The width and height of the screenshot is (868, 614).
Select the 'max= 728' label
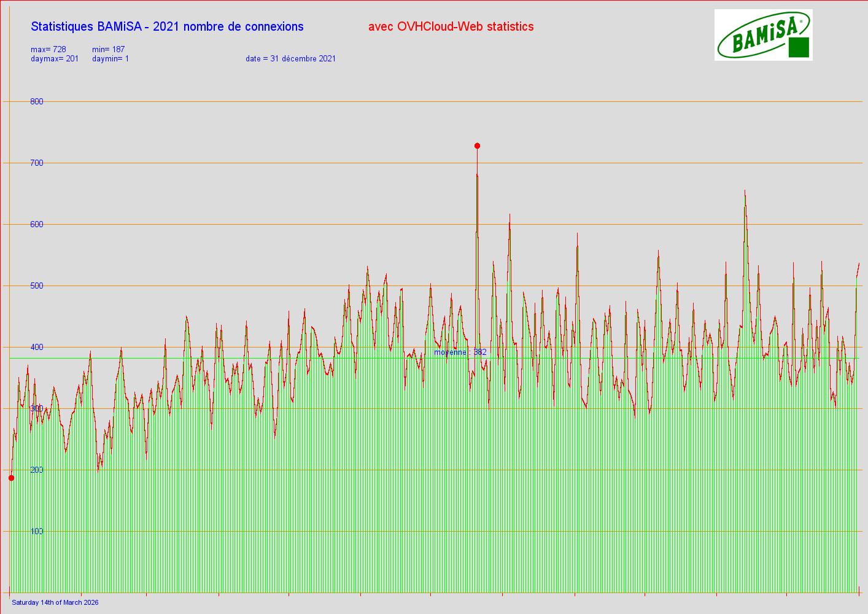tap(48, 49)
